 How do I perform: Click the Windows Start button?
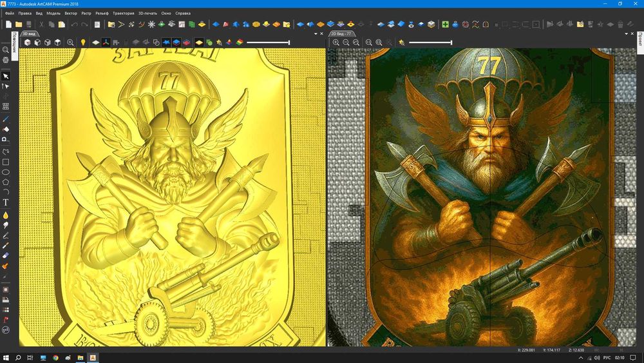[x=6, y=358]
